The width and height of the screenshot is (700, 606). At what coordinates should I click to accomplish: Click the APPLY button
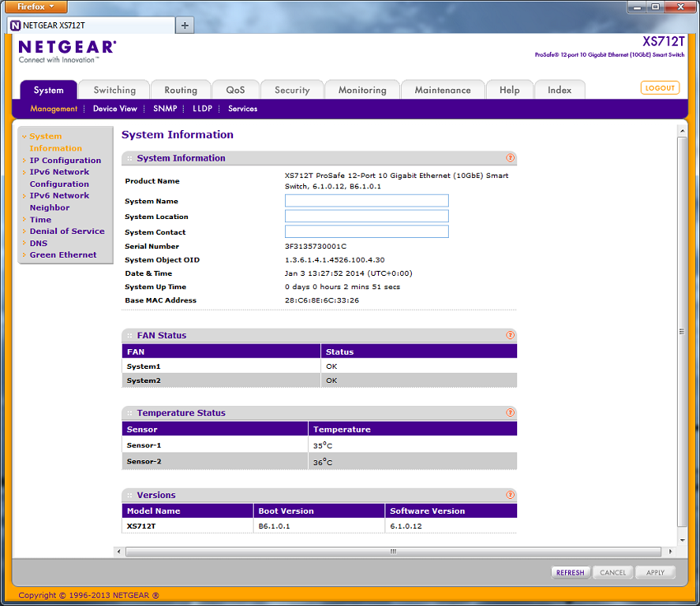(x=655, y=572)
